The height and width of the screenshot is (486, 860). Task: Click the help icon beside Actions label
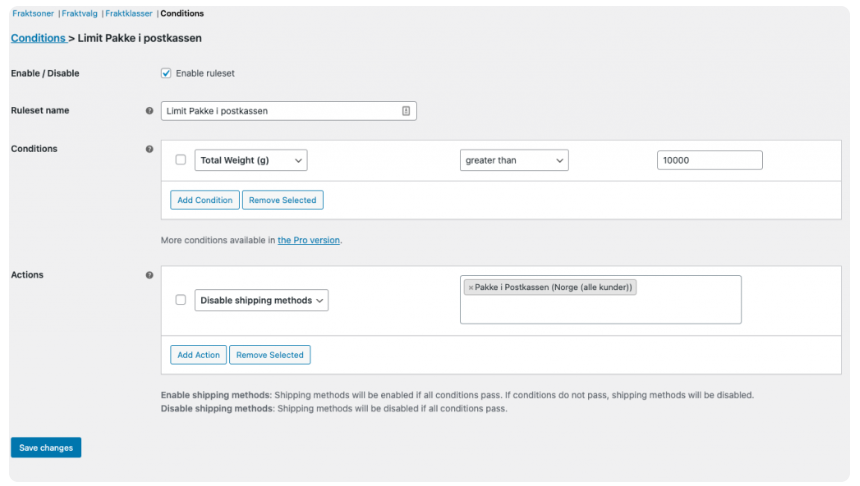(150, 275)
